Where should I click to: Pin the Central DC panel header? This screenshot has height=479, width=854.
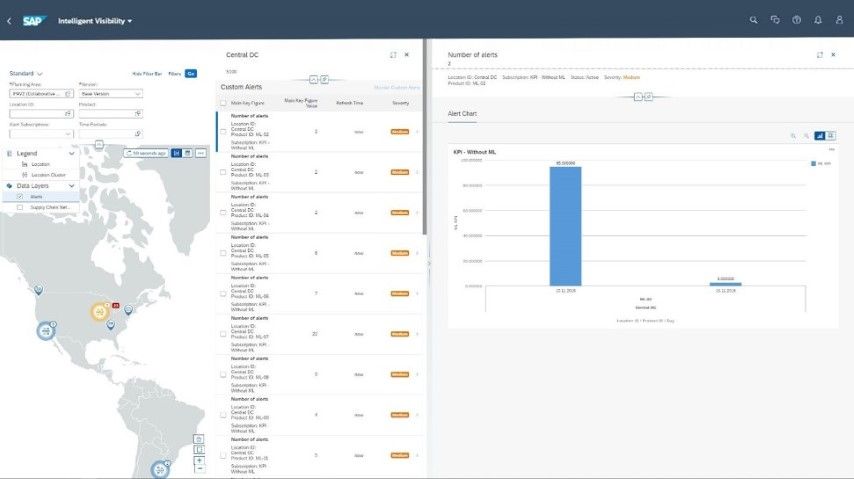tap(324, 80)
